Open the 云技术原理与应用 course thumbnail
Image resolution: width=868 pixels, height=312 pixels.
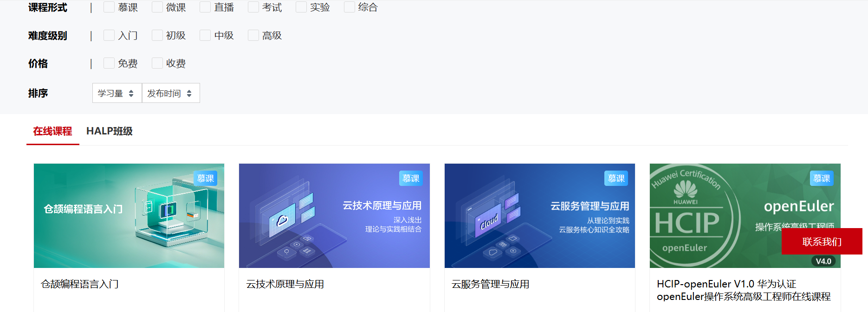coord(334,216)
